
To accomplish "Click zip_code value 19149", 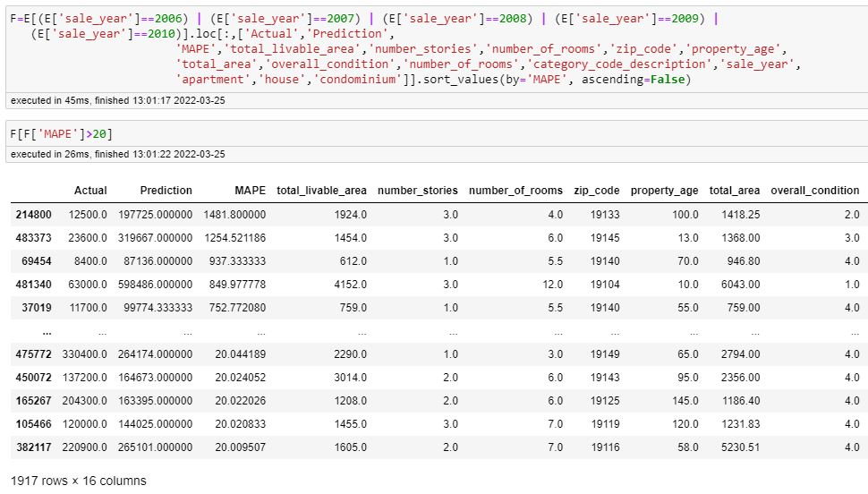I will pos(605,353).
